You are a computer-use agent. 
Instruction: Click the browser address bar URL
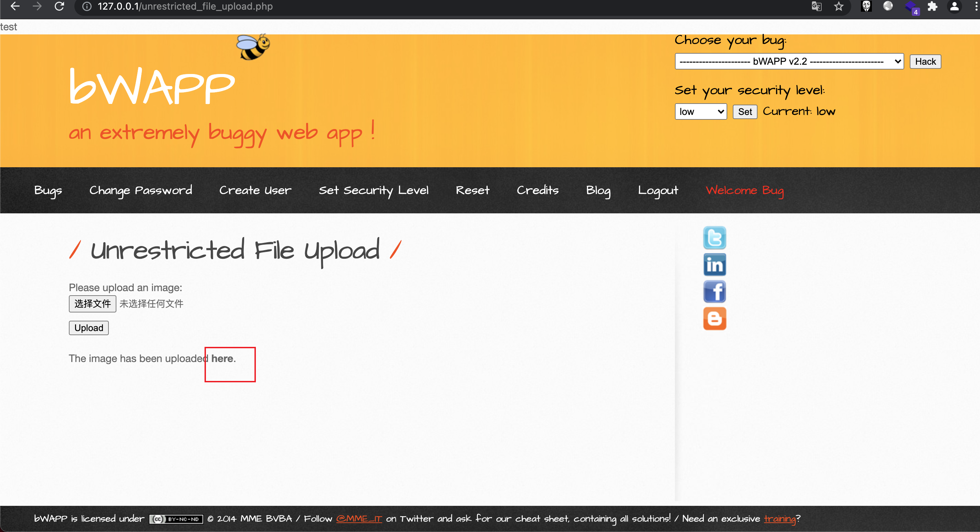(185, 7)
